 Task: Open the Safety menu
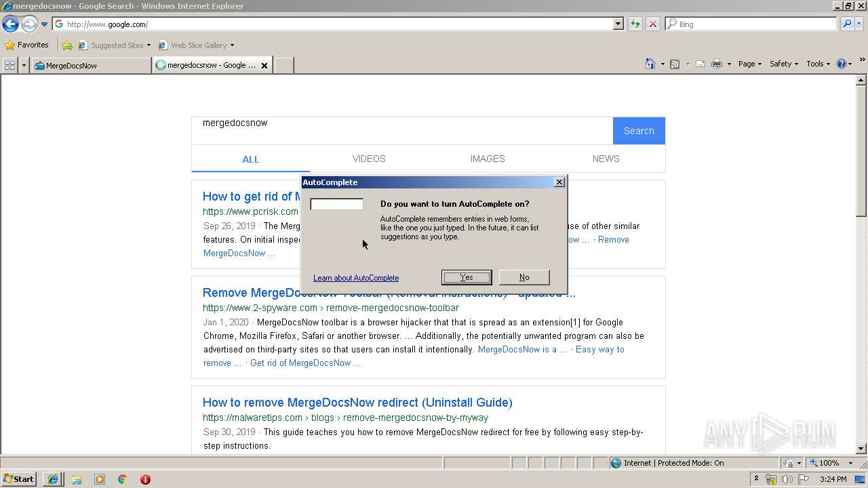784,64
